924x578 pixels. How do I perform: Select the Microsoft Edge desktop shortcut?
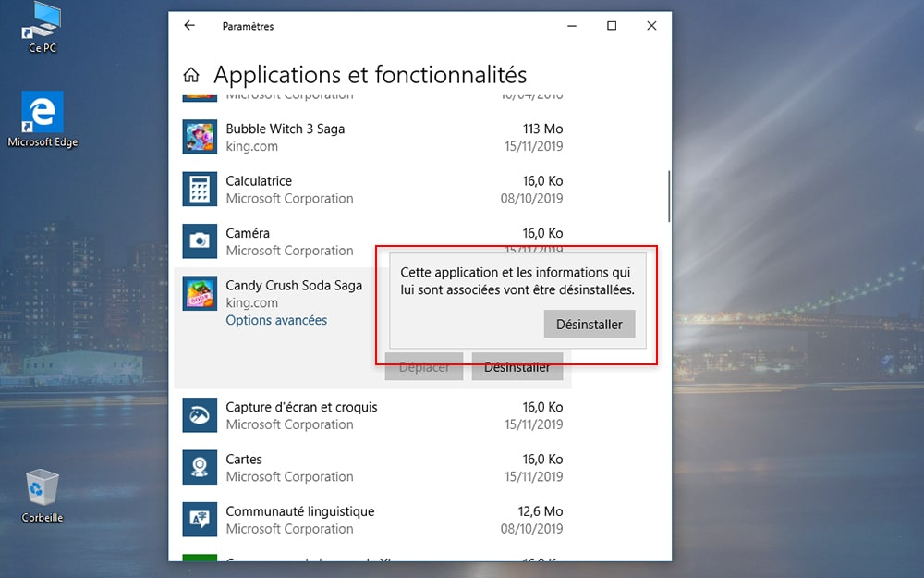coord(43,119)
